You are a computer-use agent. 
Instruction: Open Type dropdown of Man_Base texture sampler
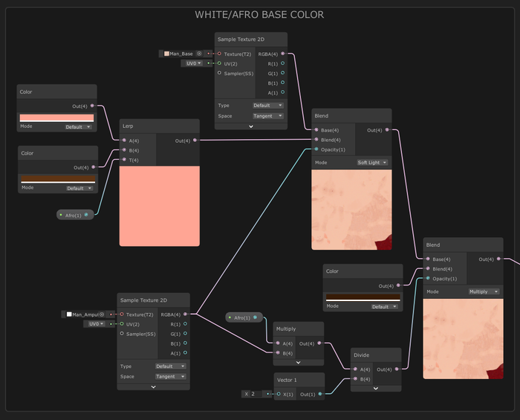pyautogui.click(x=268, y=106)
